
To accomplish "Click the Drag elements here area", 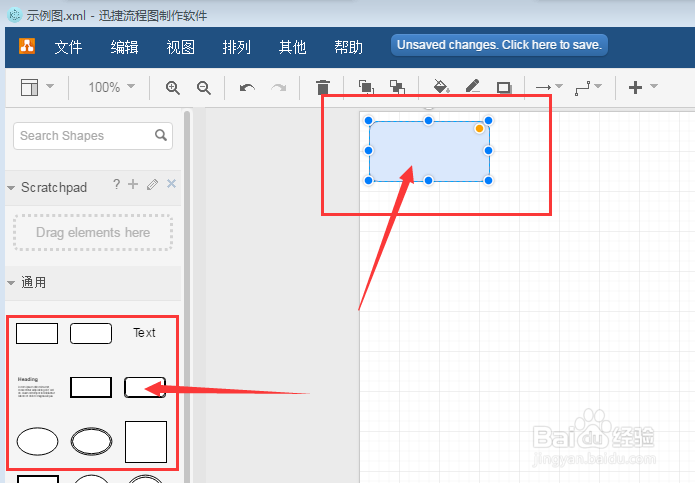I will [x=93, y=233].
